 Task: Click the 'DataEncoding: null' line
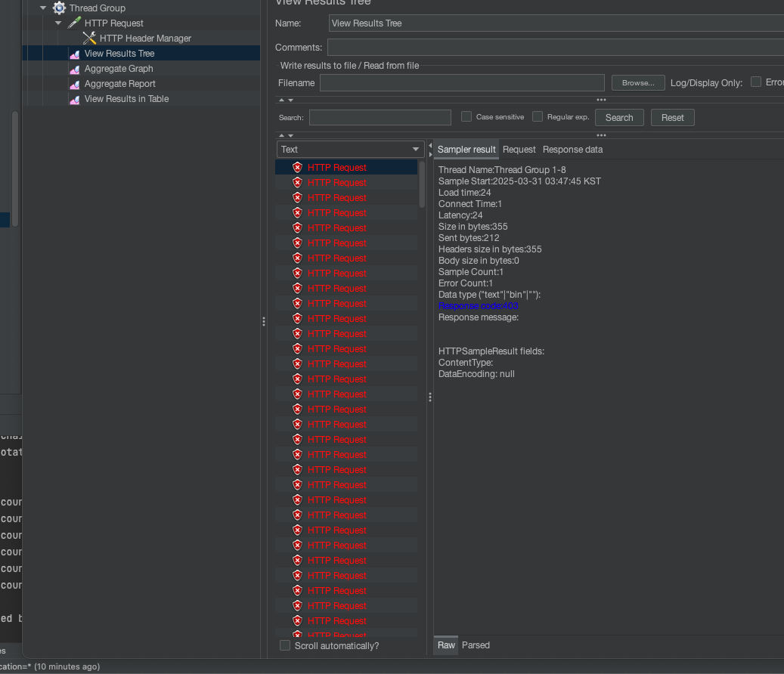[476, 374]
